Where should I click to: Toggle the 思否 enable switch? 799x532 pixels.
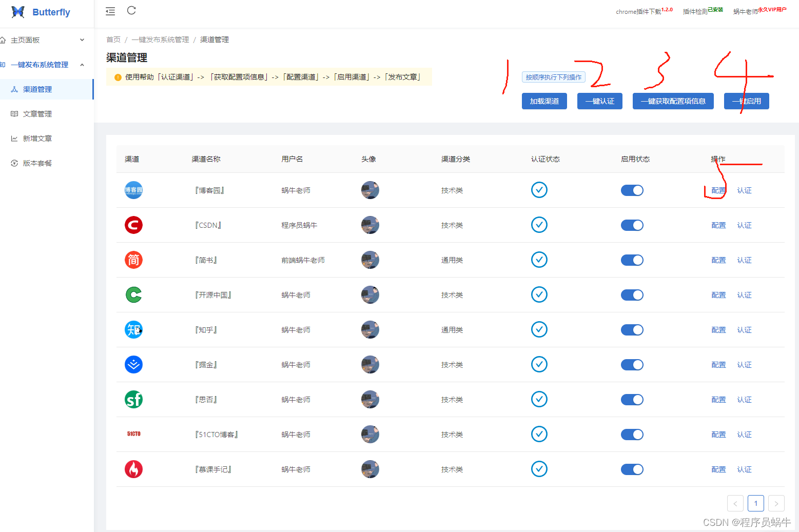point(632,400)
